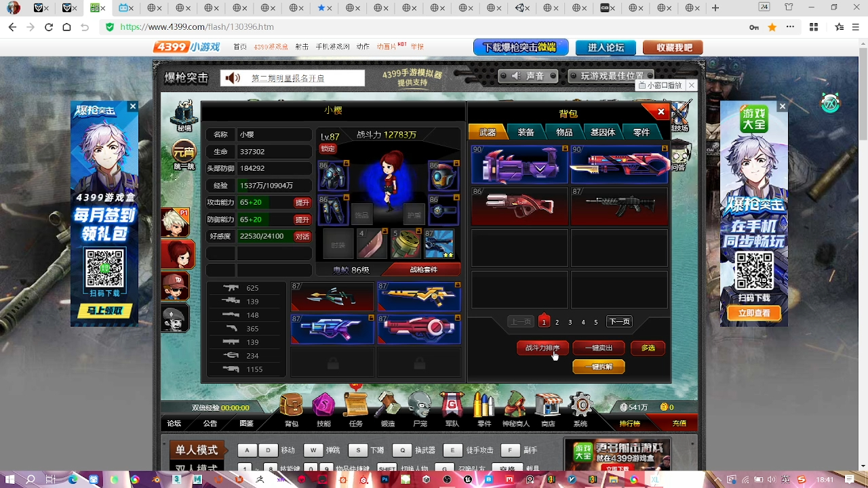Jump to backpack page 3
Viewport: 868px width, 488px height.
[x=570, y=322]
